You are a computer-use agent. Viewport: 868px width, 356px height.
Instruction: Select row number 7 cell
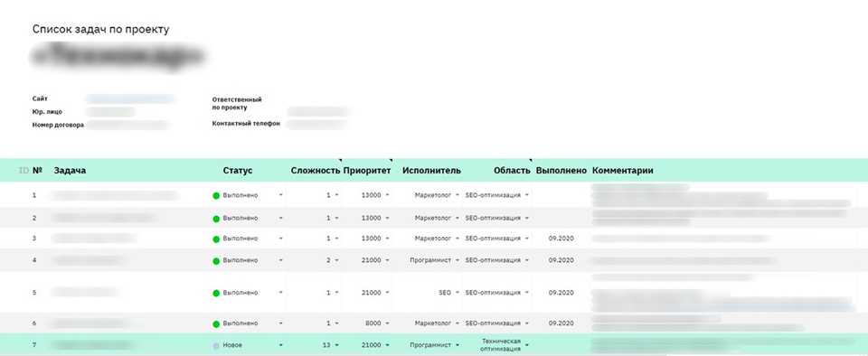tap(34, 345)
